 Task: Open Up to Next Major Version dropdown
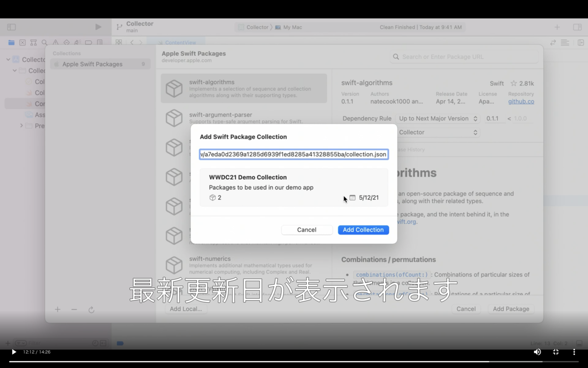[438, 118]
